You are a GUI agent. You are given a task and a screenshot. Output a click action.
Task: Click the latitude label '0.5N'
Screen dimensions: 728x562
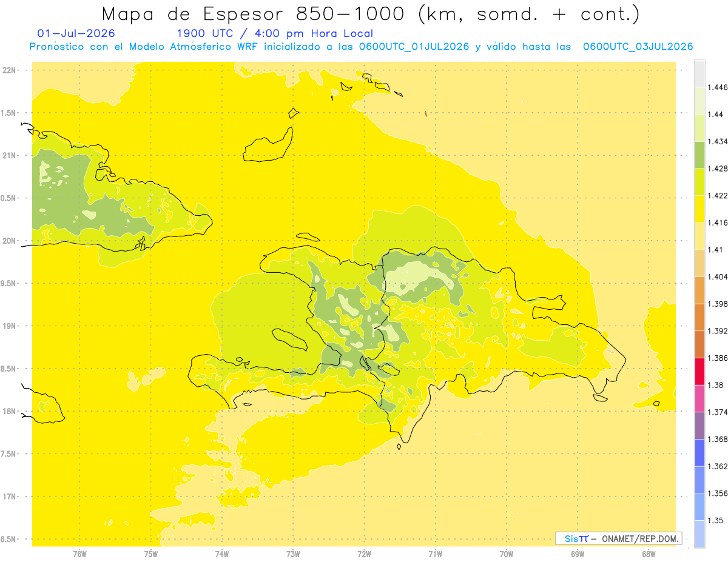point(9,198)
